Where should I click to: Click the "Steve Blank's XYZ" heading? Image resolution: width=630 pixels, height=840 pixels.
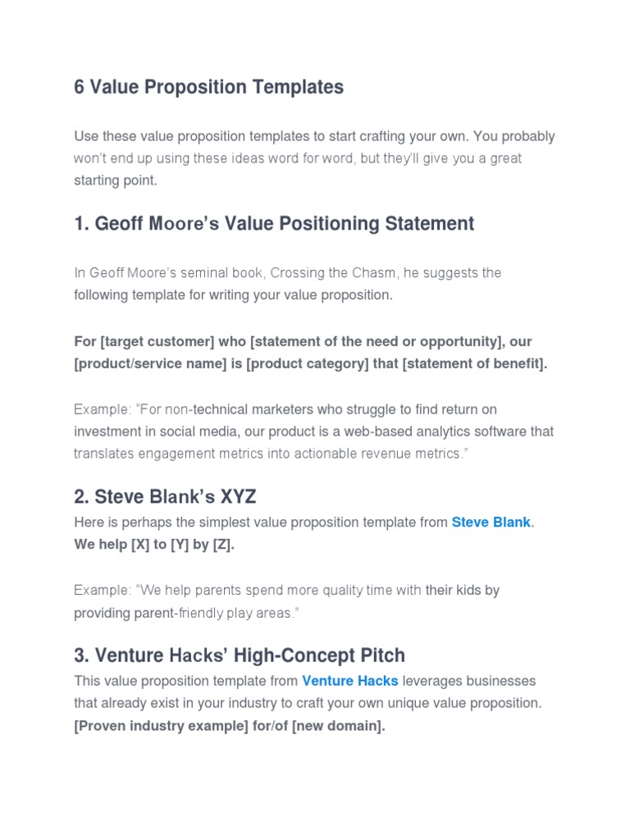[165, 495]
